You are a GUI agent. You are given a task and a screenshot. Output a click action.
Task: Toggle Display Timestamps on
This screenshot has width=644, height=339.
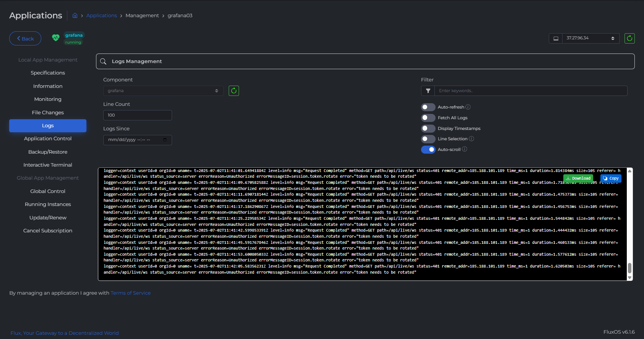[x=428, y=128]
